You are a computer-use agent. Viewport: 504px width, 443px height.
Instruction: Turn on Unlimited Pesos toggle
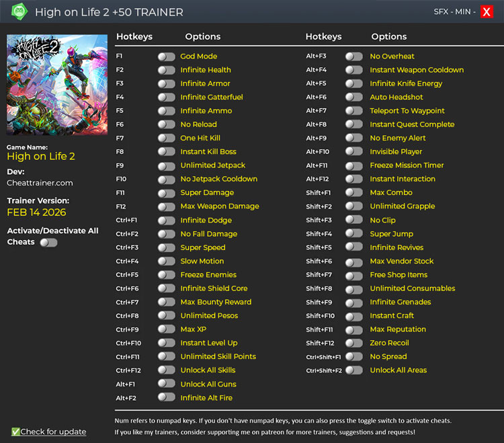pos(166,316)
